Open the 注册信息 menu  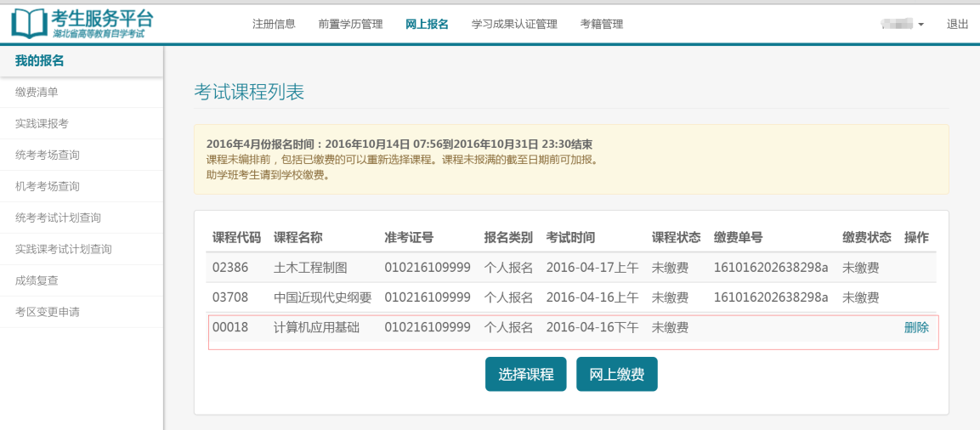click(274, 25)
